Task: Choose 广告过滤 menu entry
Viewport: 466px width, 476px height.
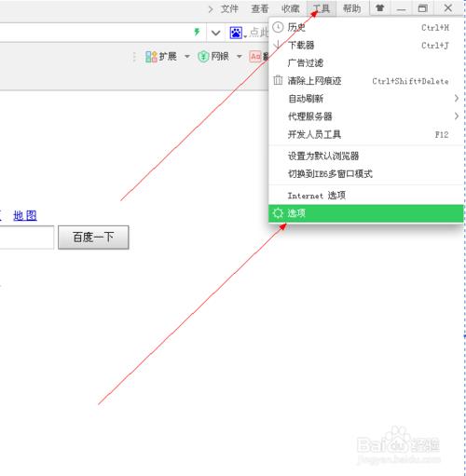Action: pos(366,63)
